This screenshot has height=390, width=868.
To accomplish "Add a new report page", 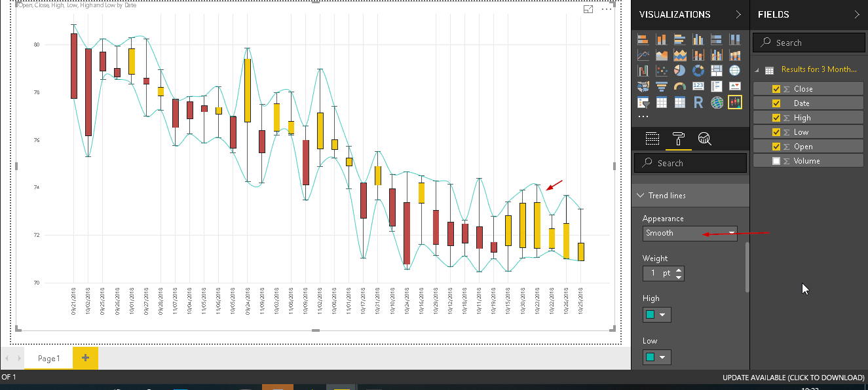I will pyautogui.click(x=86, y=359).
